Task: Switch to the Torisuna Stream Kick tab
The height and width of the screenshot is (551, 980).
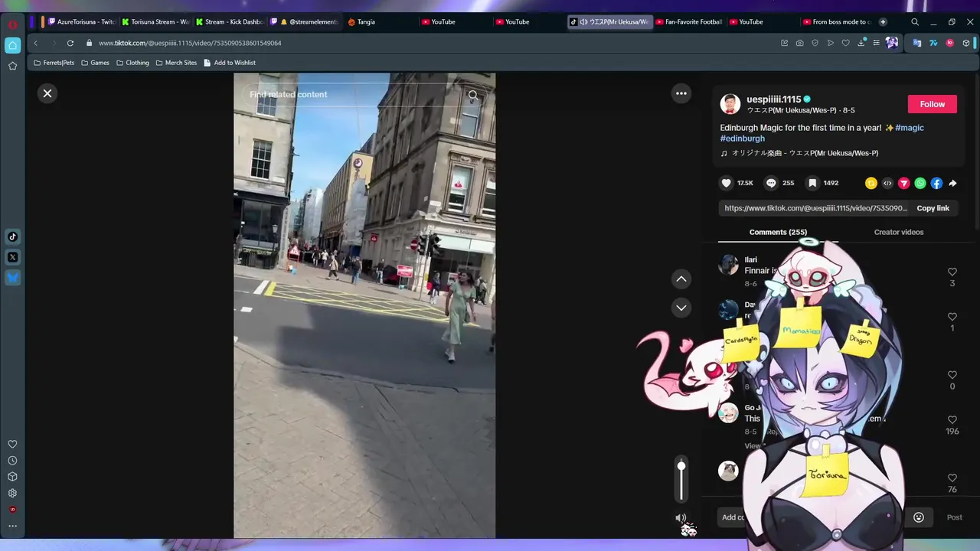Action: 155,21
